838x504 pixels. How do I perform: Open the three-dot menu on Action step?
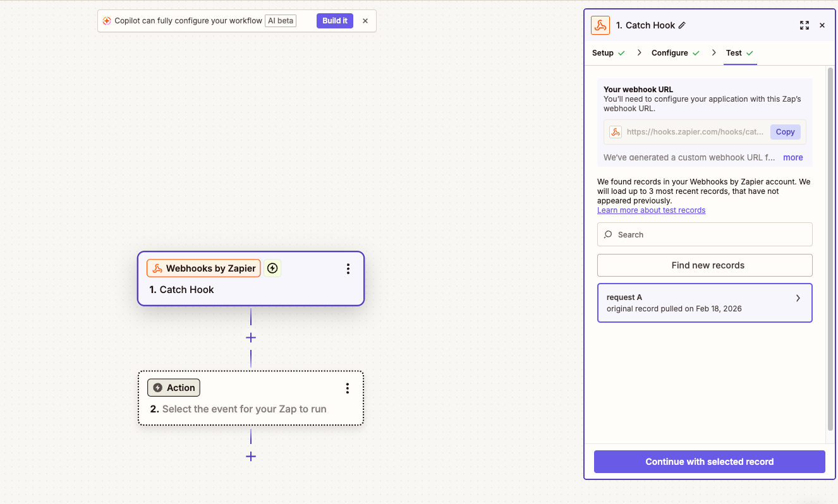348,388
